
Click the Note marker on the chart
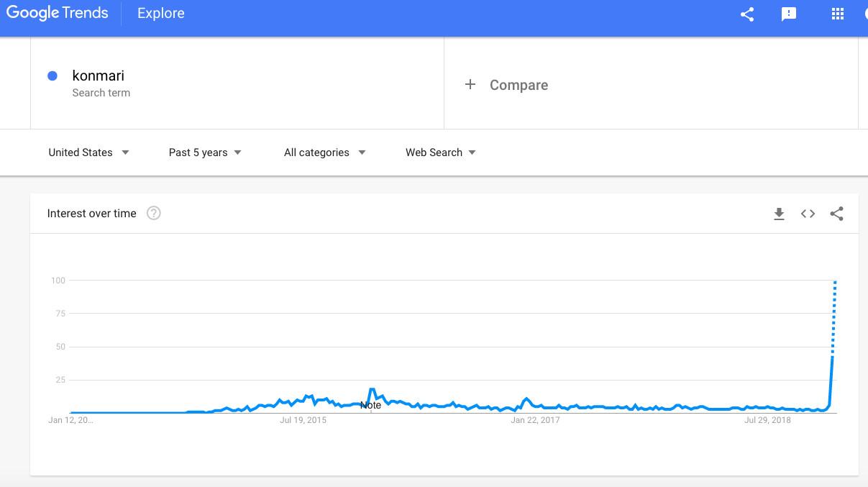click(370, 405)
